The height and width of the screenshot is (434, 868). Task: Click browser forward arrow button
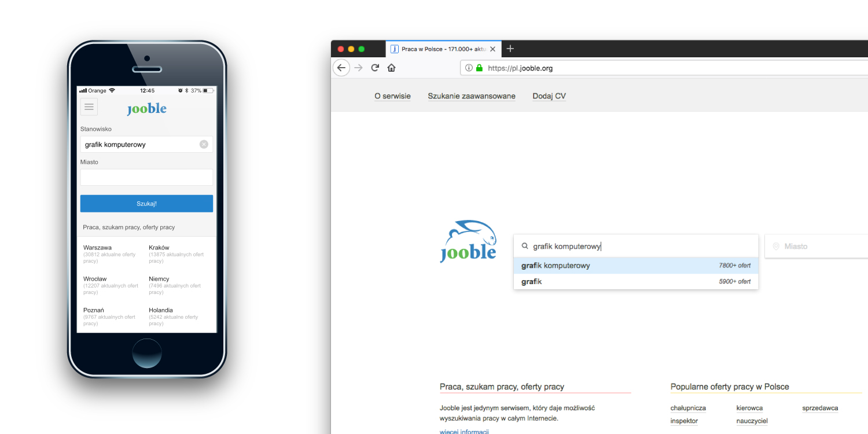358,68
